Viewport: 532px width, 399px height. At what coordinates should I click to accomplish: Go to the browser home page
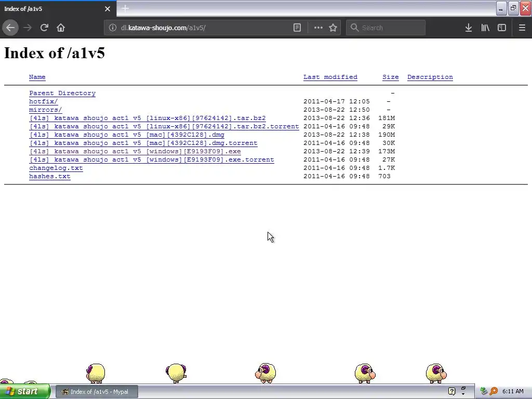click(61, 28)
